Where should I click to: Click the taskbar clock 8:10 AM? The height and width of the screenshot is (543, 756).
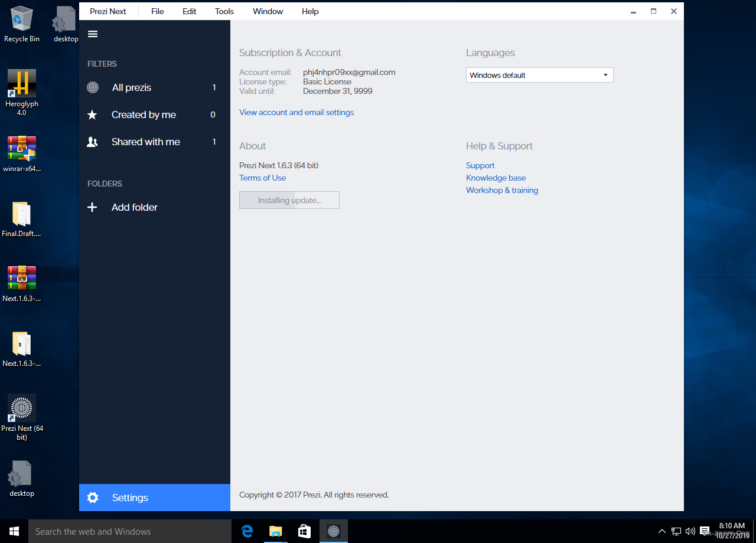[x=732, y=526]
